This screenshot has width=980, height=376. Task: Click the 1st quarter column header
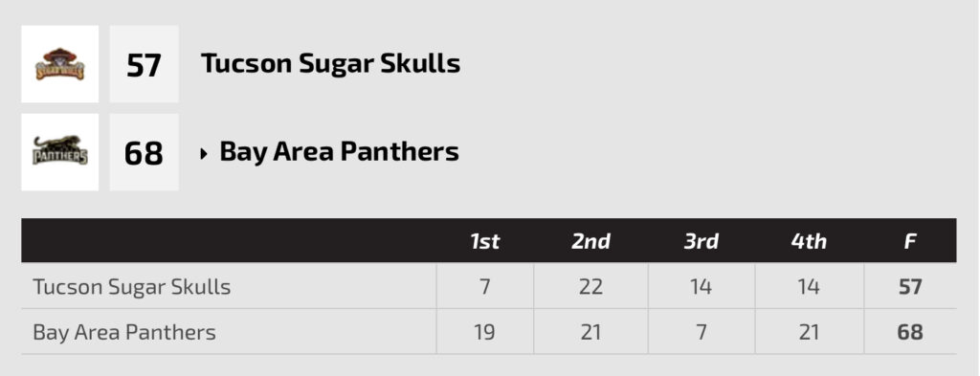click(485, 241)
